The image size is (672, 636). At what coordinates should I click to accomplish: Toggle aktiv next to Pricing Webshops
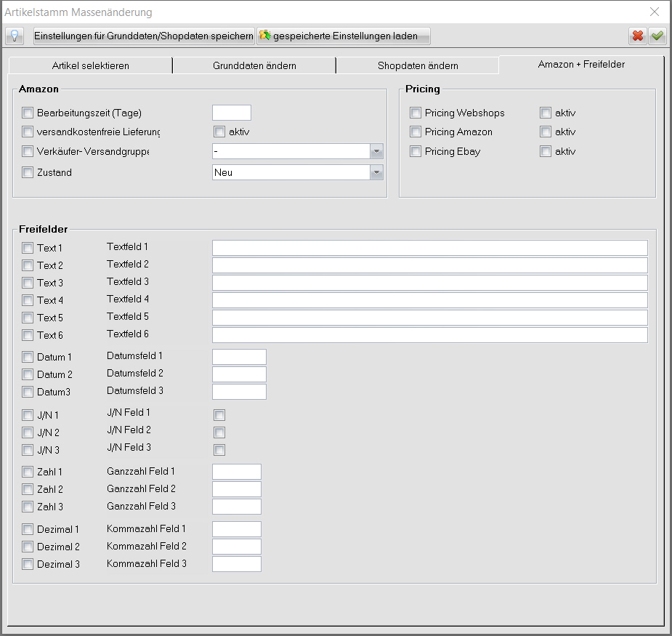click(x=546, y=113)
